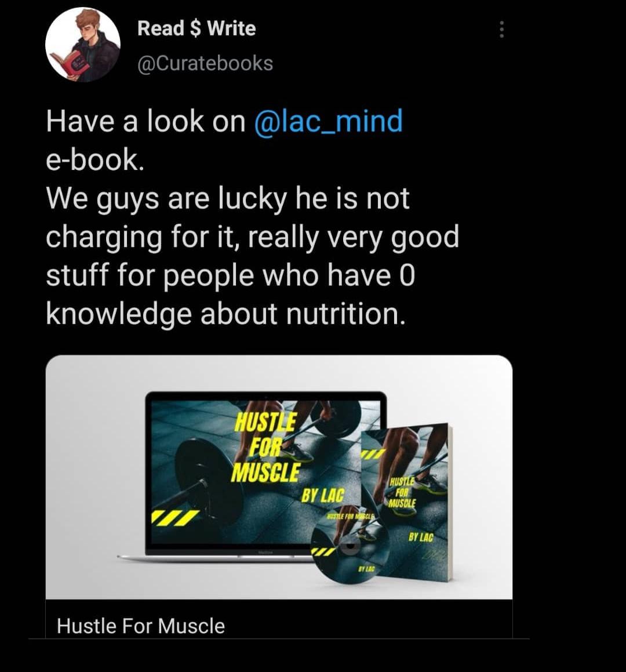Screen dimensions: 626x672
Task: Click BY LAC text on laptop screen
Action: pyautogui.click(x=323, y=495)
